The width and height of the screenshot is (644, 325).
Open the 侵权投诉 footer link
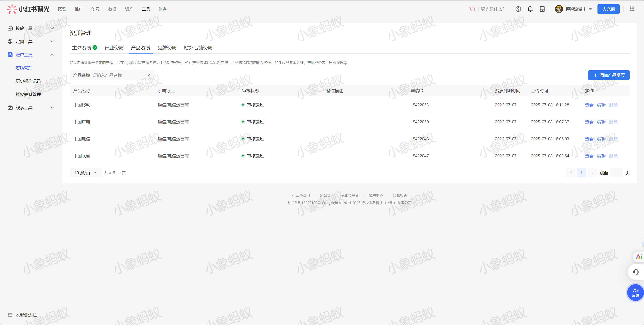400,195
